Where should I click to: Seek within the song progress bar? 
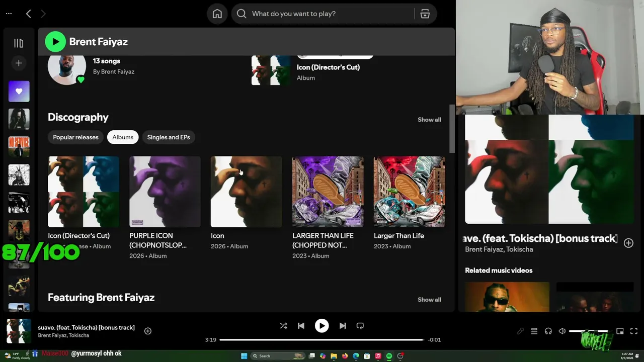321,340
